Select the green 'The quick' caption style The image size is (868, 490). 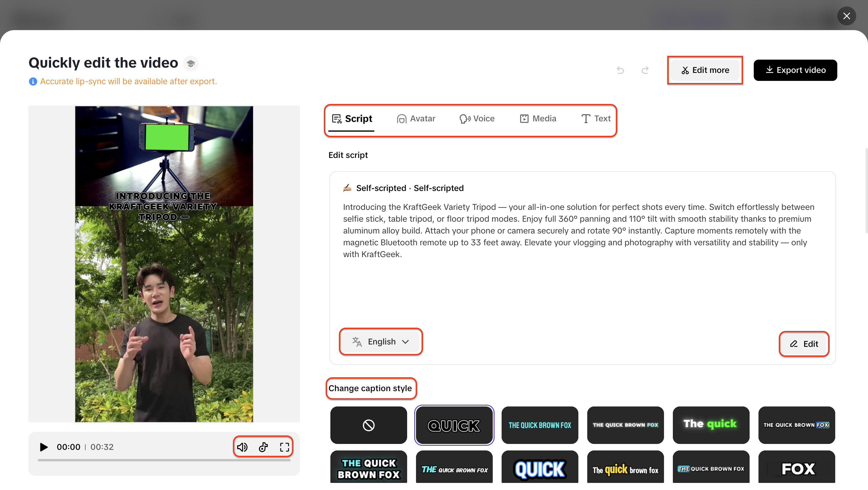pyautogui.click(x=711, y=425)
